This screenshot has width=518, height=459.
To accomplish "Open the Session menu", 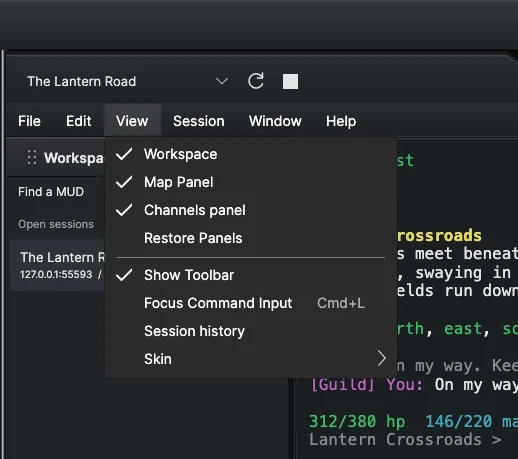I will coord(199,121).
